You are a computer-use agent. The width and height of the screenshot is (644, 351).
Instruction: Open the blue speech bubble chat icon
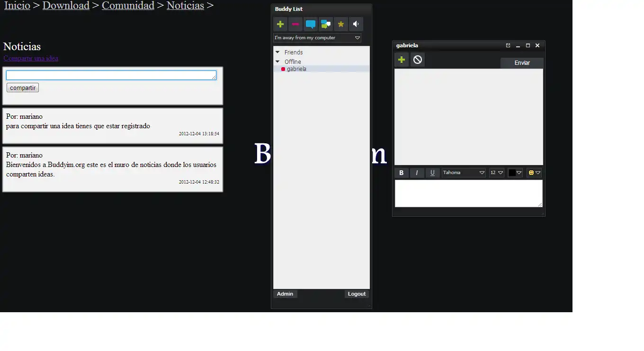tap(311, 24)
